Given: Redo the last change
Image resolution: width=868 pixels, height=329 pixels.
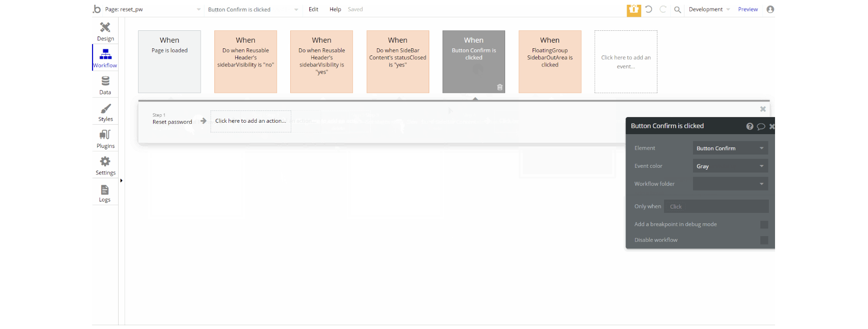Looking at the screenshot, I should tap(663, 9).
